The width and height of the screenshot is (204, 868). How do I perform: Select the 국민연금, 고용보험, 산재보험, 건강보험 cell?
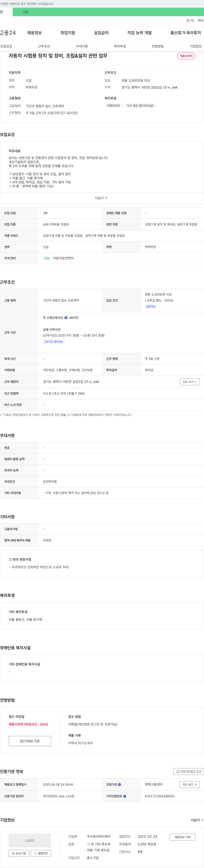pos(68,370)
